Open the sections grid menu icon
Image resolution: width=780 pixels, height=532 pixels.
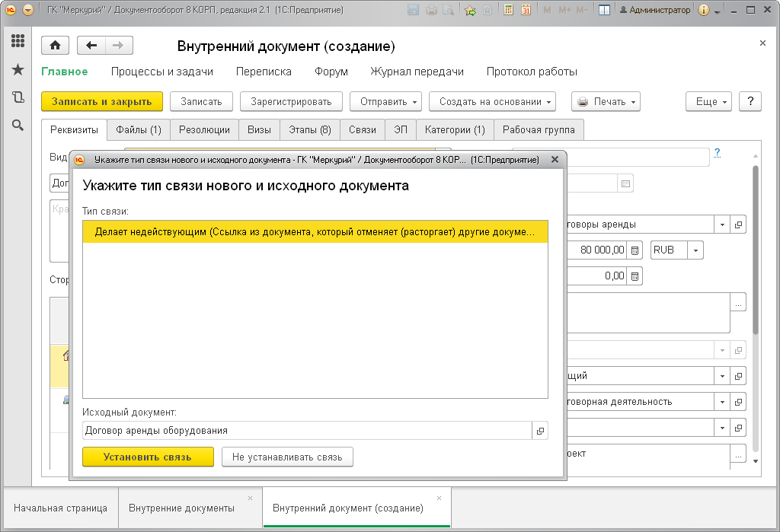pyautogui.click(x=18, y=41)
